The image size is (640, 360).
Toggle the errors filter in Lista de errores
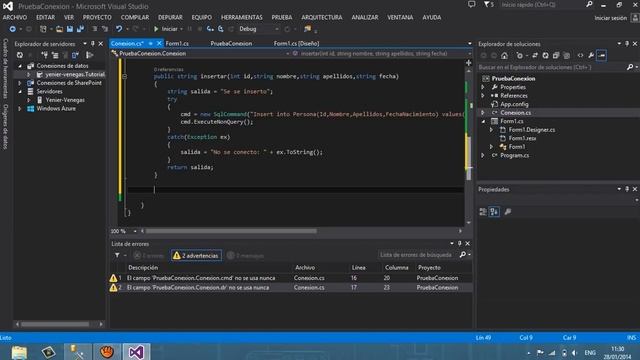click(149, 256)
